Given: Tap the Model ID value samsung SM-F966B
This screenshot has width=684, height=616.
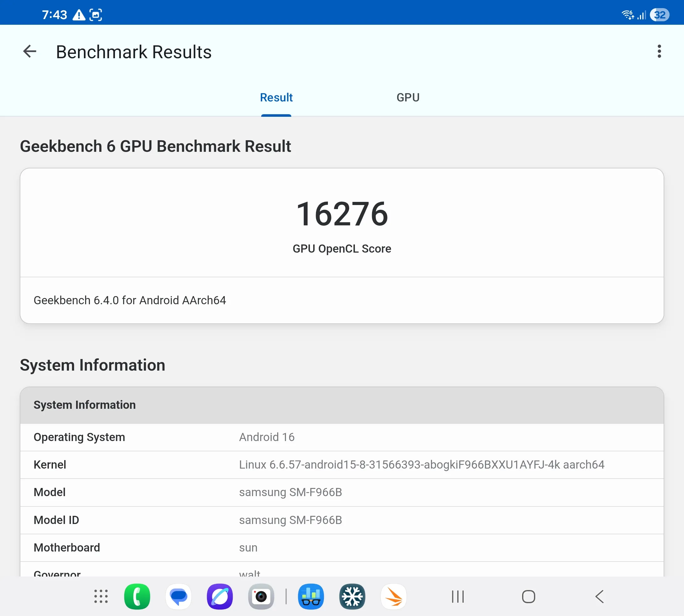Looking at the screenshot, I should coord(291,520).
